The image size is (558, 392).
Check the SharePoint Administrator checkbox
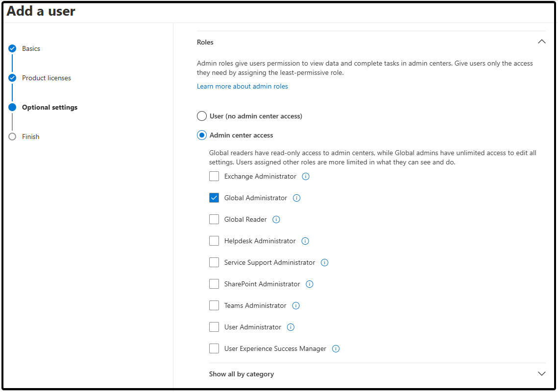[214, 284]
